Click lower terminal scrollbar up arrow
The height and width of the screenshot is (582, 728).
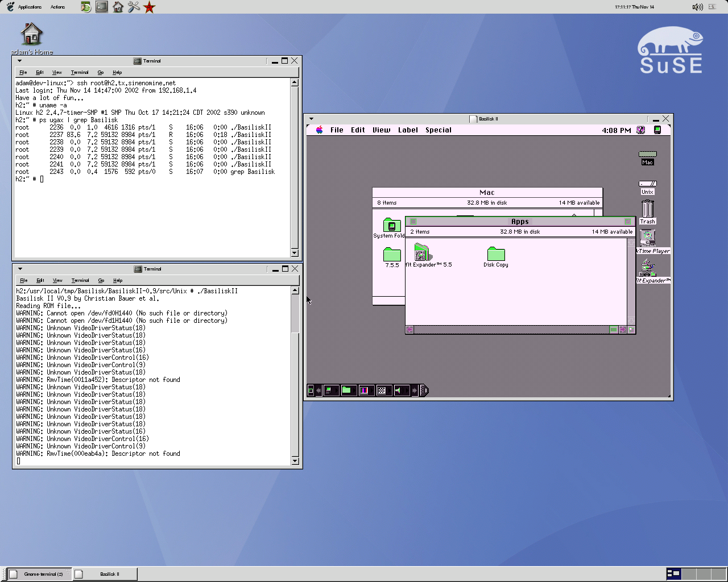click(295, 291)
